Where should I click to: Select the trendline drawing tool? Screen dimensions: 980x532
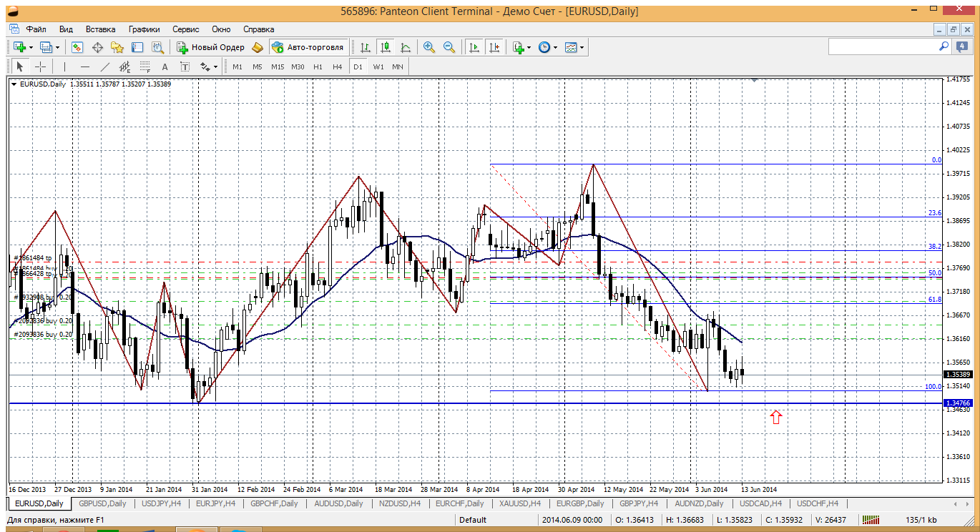[x=105, y=66]
